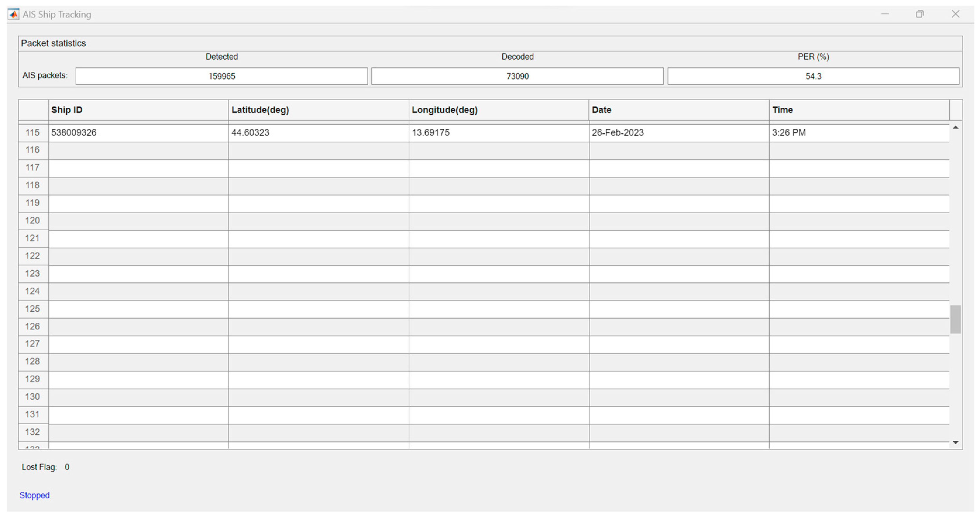Select row header 115

click(x=33, y=133)
